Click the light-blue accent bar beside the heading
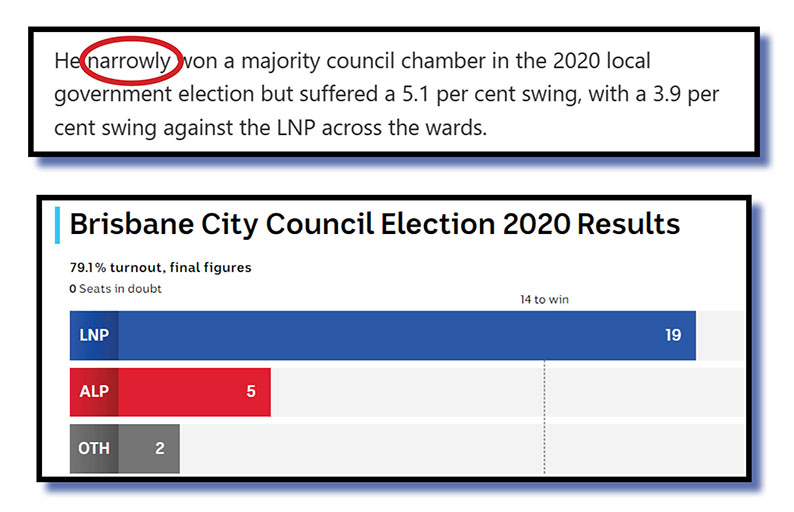Screen dimensions: 794x512 click(x=59, y=224)
